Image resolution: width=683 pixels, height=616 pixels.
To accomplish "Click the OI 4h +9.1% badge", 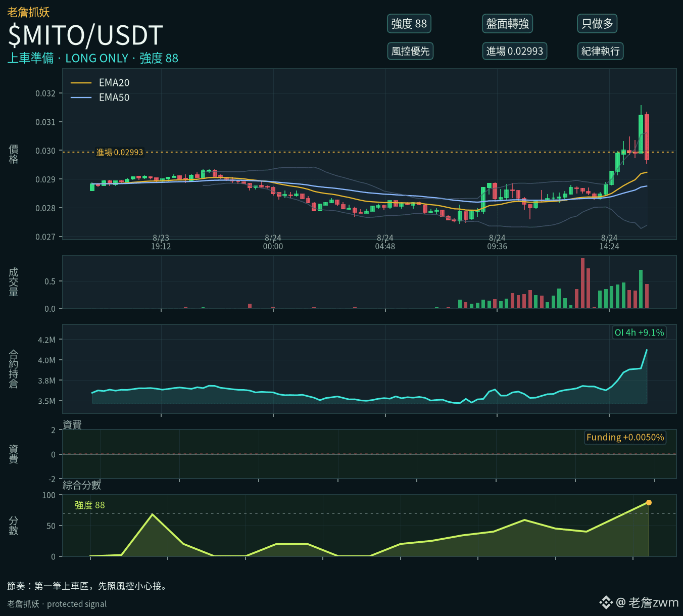I will coord(639,333).
